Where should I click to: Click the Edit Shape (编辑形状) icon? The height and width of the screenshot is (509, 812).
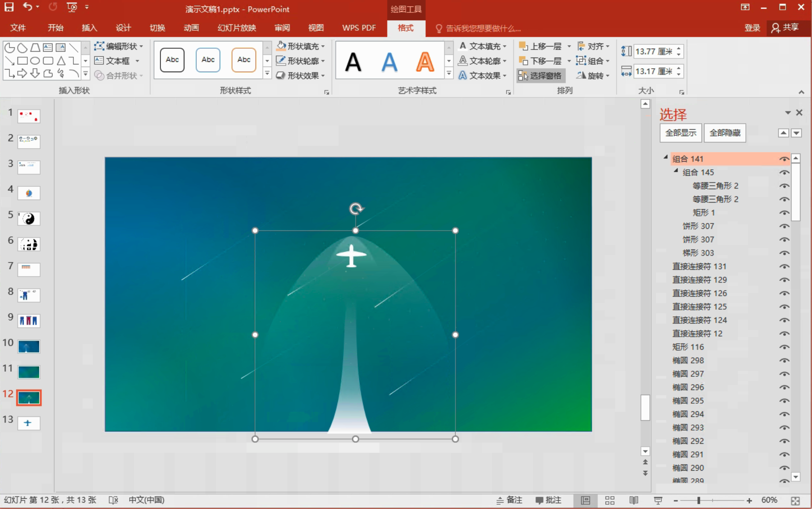(x=99, y=46)
